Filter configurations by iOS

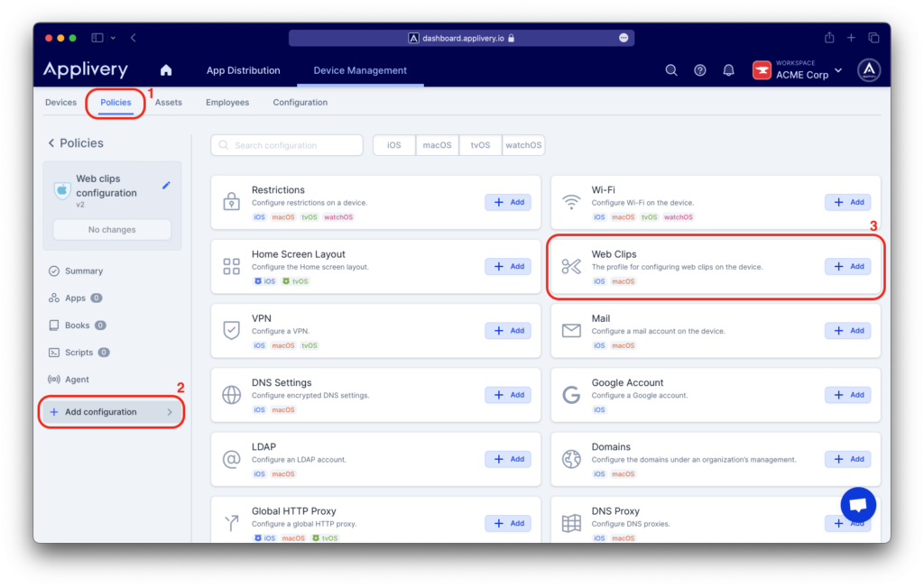pyautogui.click(x=394, y=145)
